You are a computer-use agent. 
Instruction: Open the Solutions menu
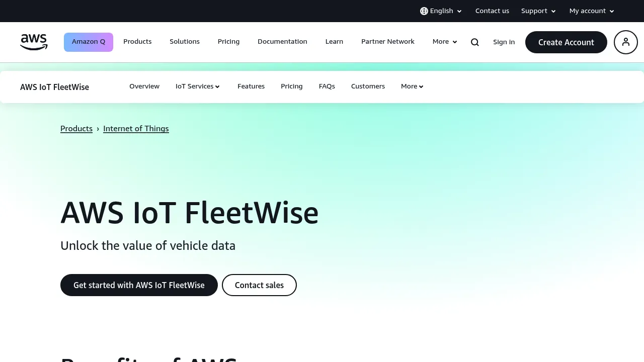coord(185,42)
